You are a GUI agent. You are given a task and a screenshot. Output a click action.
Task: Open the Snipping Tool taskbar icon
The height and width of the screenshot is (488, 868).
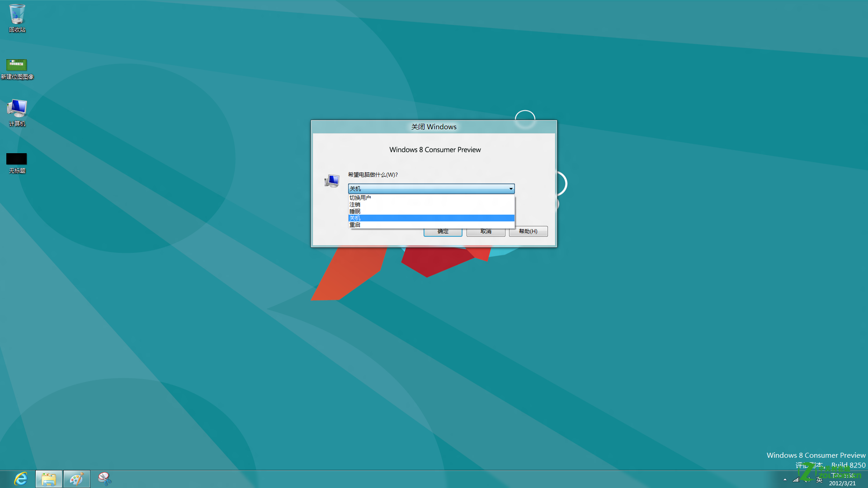pyautogui.click(x=104, y=479)
